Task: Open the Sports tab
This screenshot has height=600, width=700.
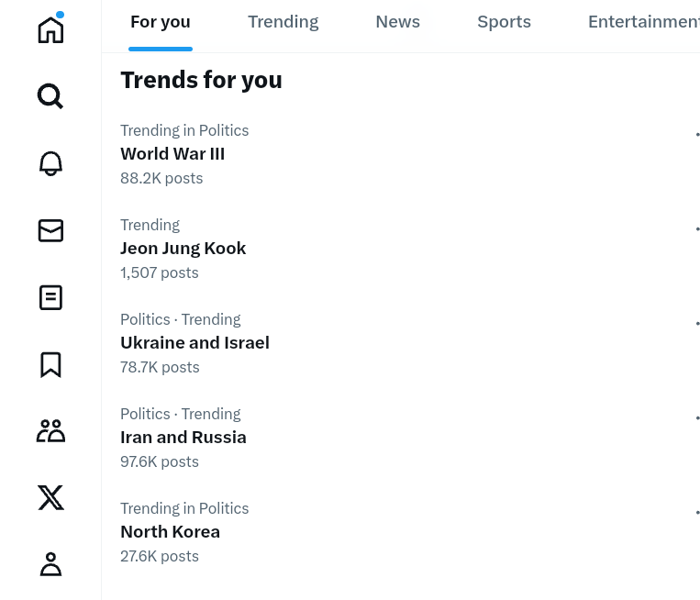Action: [504, 22]
